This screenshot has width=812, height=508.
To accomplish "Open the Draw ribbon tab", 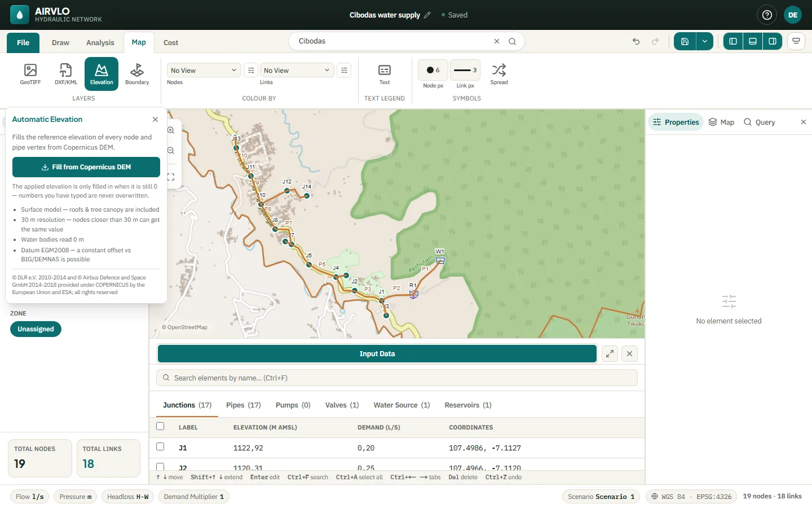I will click(x=60, y=43).
